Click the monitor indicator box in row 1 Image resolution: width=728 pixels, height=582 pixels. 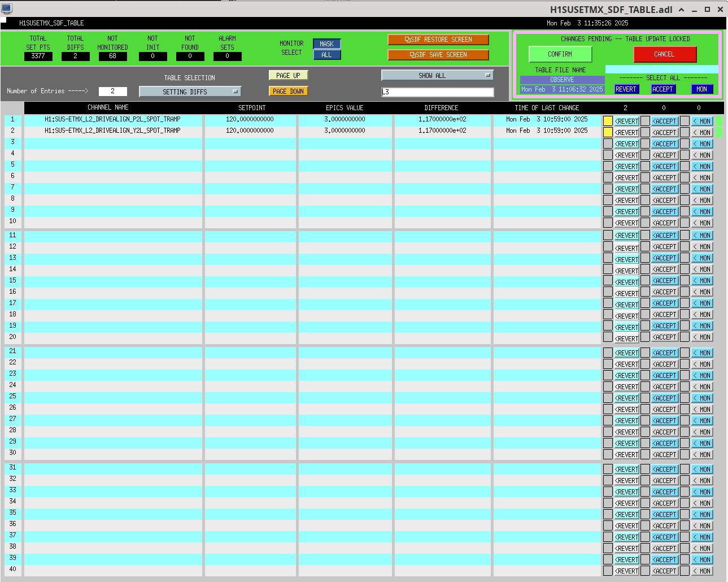685,121
